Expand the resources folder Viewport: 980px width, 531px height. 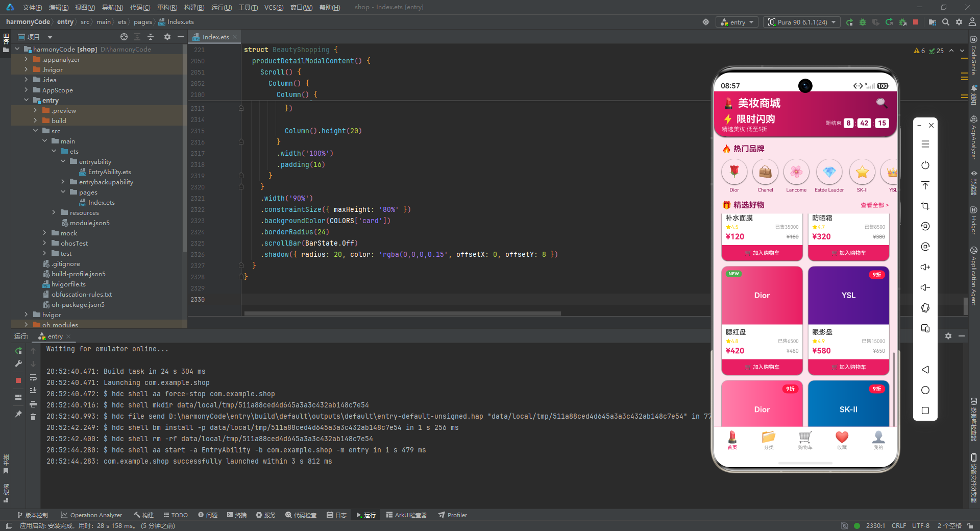[x=54, y=212]
